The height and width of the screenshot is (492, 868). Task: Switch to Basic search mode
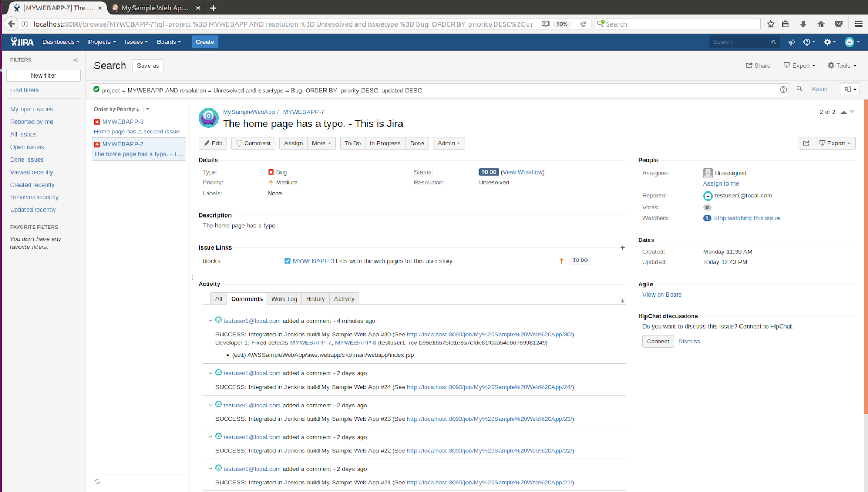click(x=819, y=89)
